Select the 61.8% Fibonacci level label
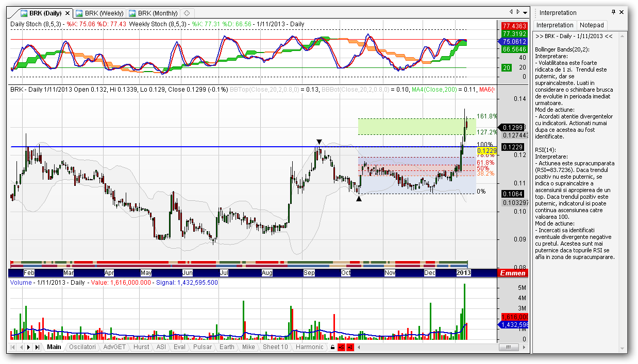 [486, 162]
